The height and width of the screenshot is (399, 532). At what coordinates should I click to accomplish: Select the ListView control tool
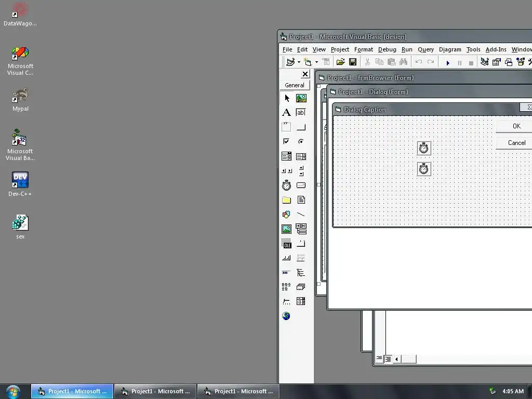287,287
